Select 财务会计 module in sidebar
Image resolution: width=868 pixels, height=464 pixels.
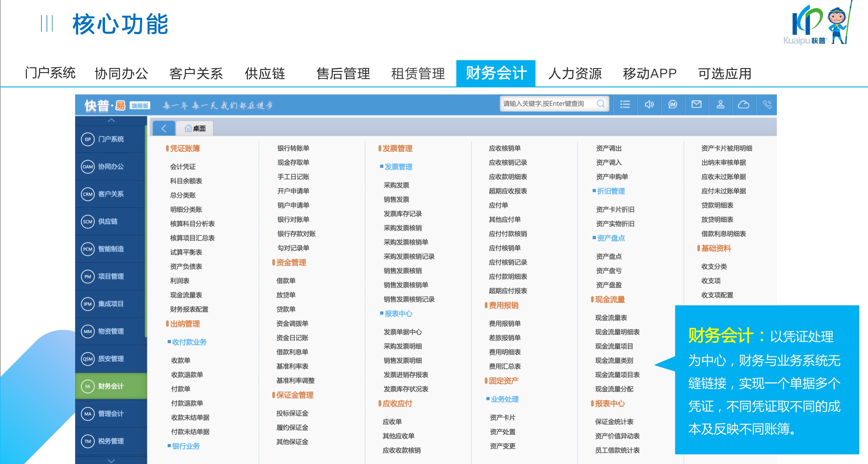pos(110,386)
